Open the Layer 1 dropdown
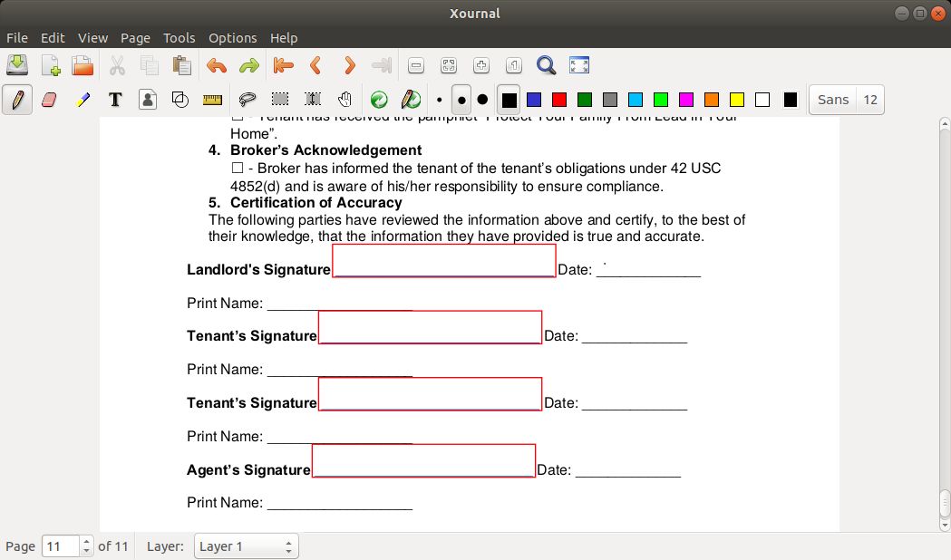Screen dimensions: 951x560 point(246,546)
